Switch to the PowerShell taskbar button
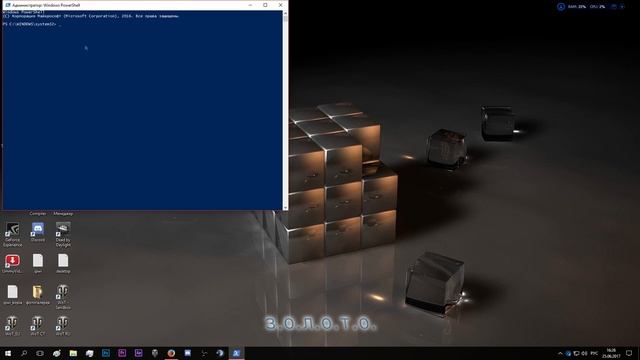 tap(236, 353)
